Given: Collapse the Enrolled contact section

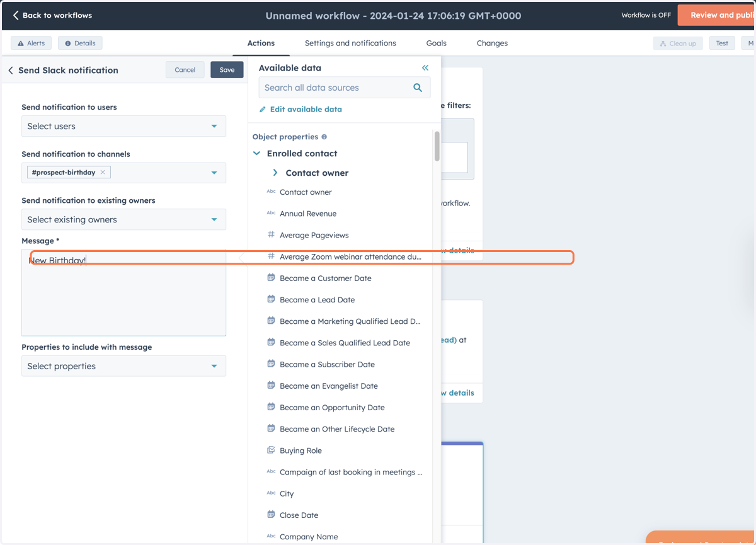Looking at the screenshot, I should (x=256, y=153).
